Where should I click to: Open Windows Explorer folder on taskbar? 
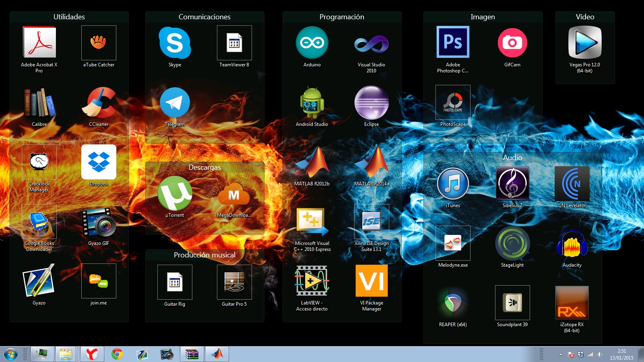click(x=65, y=354)
